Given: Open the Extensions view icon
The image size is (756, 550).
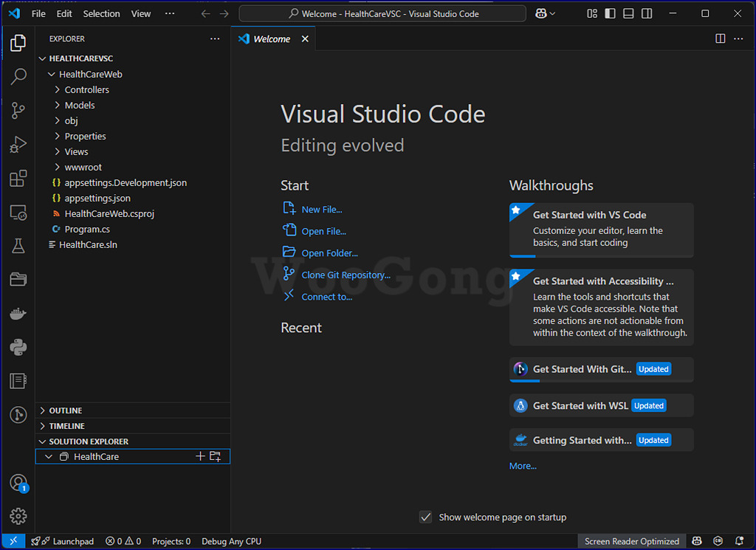Looking at the screenshot, I should point(18,179).
